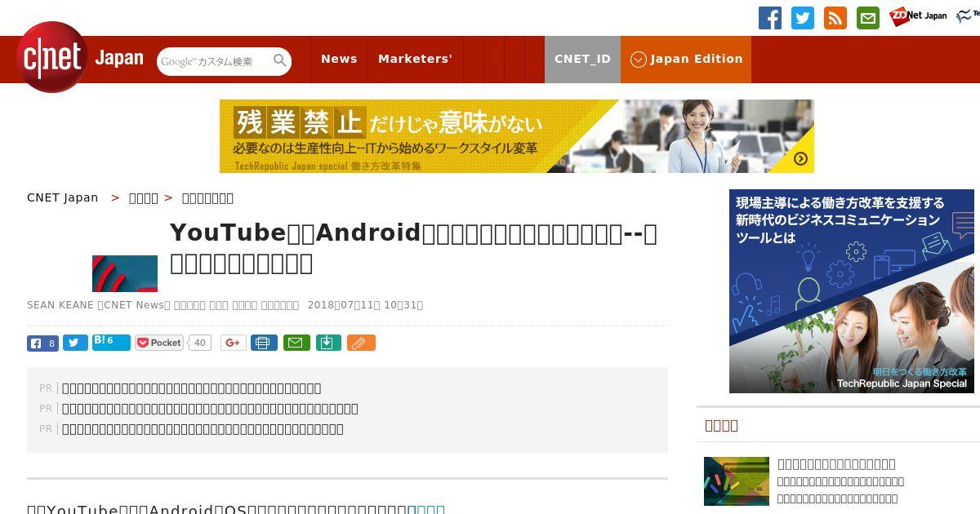Open the orange RSS feed icon
980x514 pixels.
[x=835, y=18]
